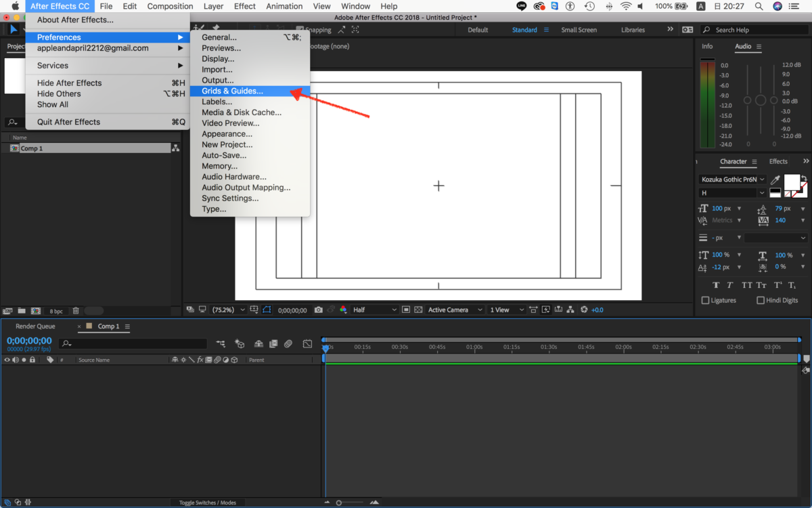Enable Motion Blur for the timeline
This screenshot has height=508, width=812.
tap(289, 344)
